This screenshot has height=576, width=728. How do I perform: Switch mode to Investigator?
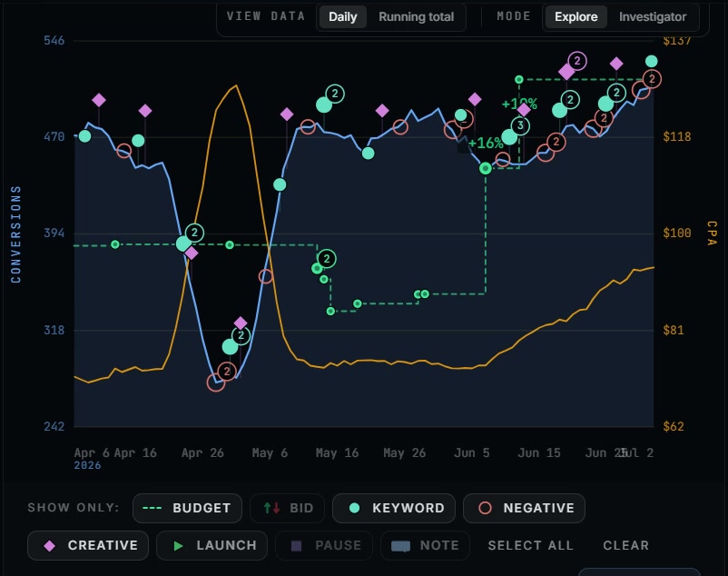653,17
